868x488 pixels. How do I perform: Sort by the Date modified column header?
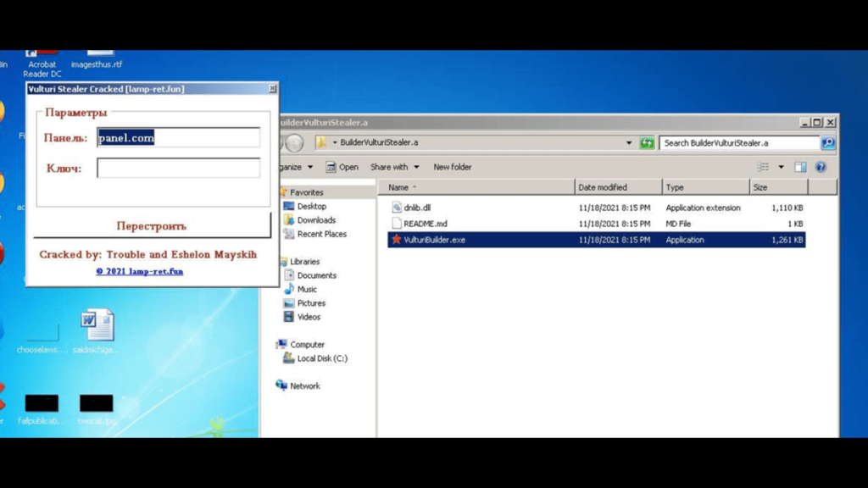click(x=618, y=187)
